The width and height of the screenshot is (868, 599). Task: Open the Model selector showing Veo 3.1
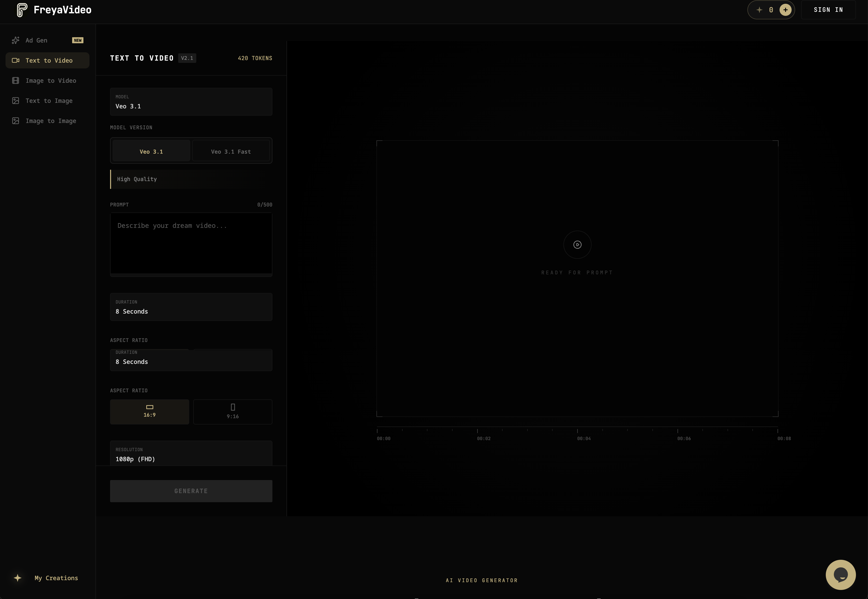[191, 102]
